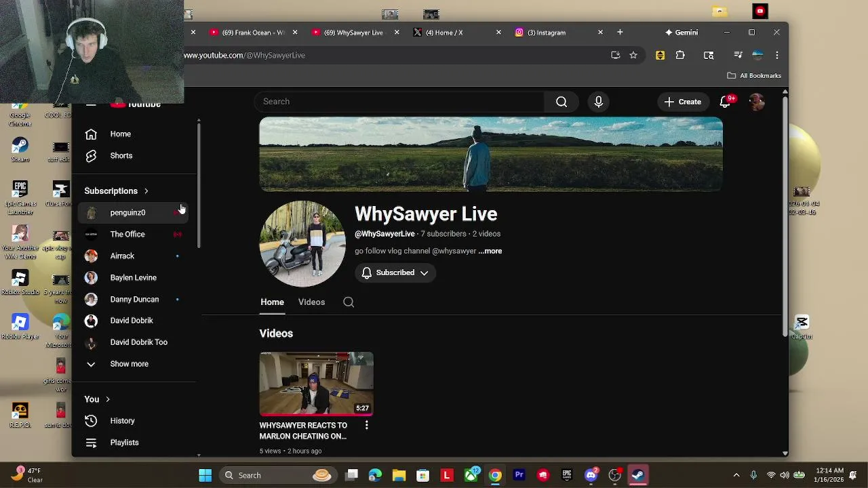
Task: Open the Marlon cheating reaction video title
Action: tap(303, 431)
